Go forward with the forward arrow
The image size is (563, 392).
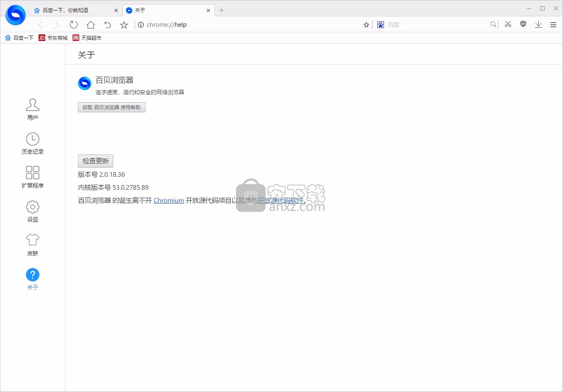pyautogui.click(x=57, y=25)
